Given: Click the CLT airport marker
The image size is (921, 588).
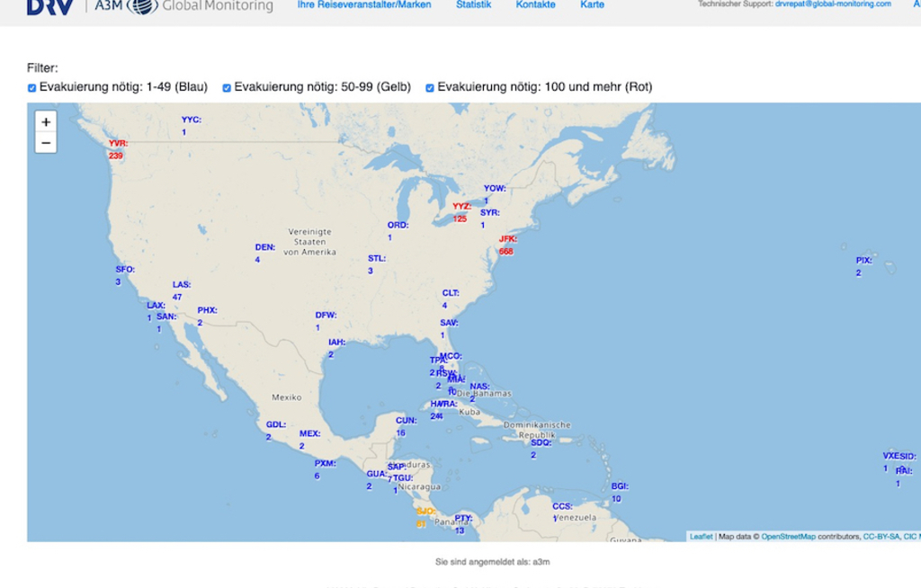Looking at the screenshot, I should tap(450, 299).
